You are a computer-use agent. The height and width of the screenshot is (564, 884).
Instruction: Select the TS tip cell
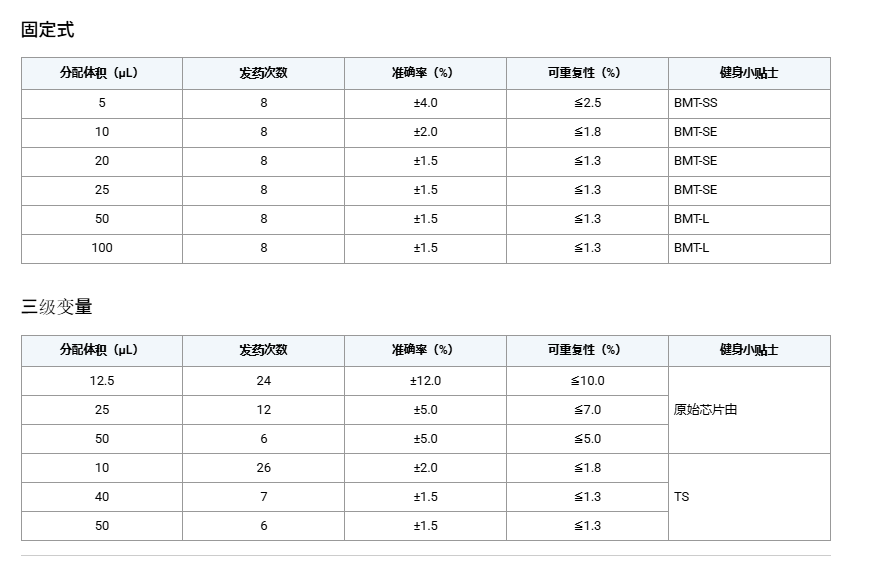[x=681, y=497]
